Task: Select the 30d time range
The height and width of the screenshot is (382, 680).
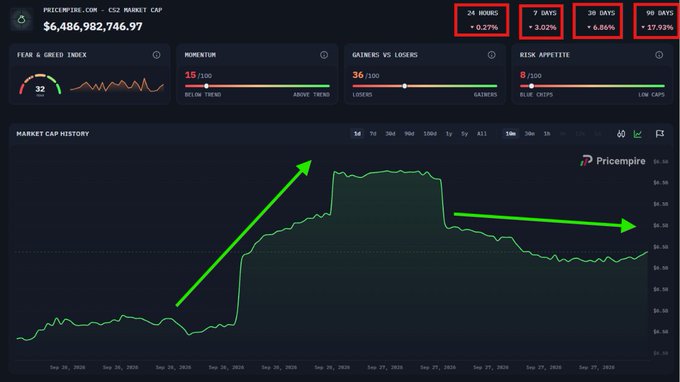Action: [x=390, y=134]
